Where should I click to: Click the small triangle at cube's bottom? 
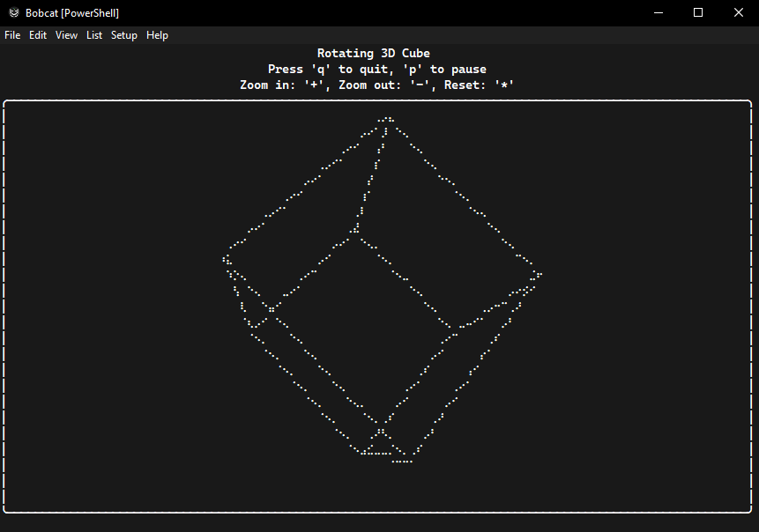pyautogui.click(x=379, y=442)
